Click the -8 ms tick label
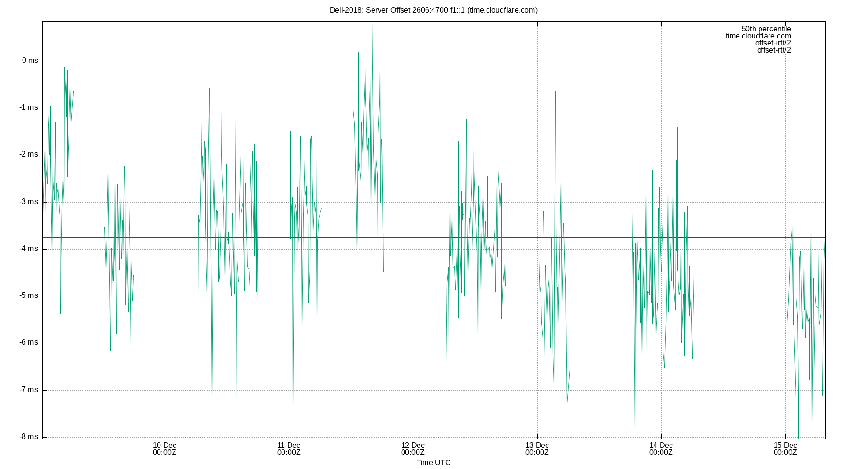The image size is (868, 469). [x=27, y=436]
